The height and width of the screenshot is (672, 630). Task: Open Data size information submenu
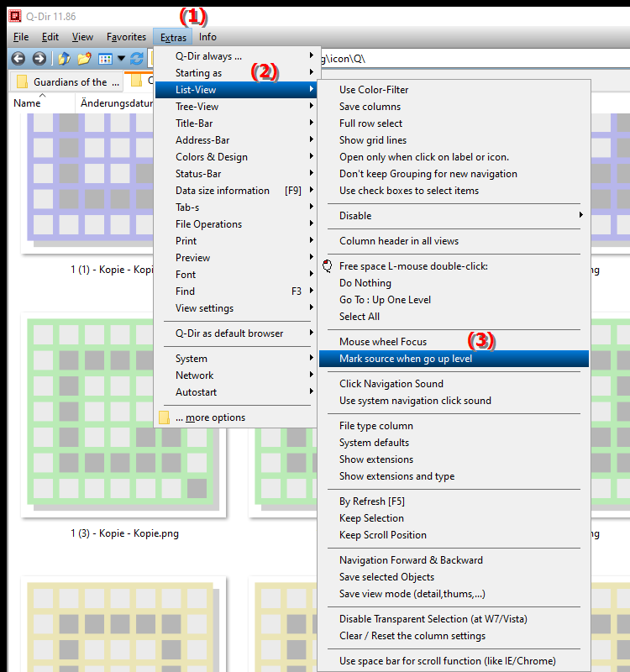(x=237, y=191)
